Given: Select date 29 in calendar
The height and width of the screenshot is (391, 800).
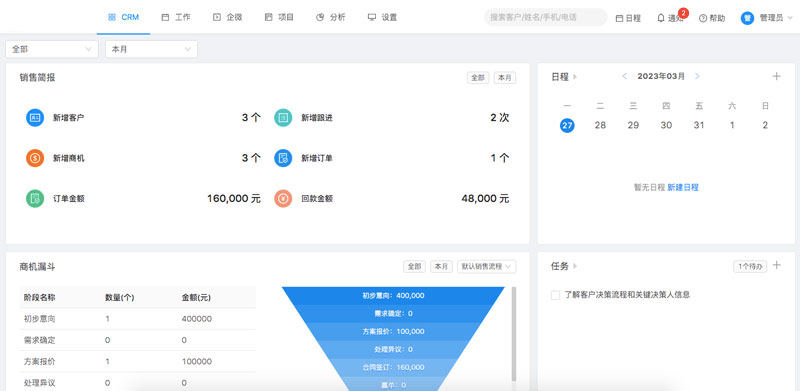Looking at the screenshot, I should pos(633,125).
